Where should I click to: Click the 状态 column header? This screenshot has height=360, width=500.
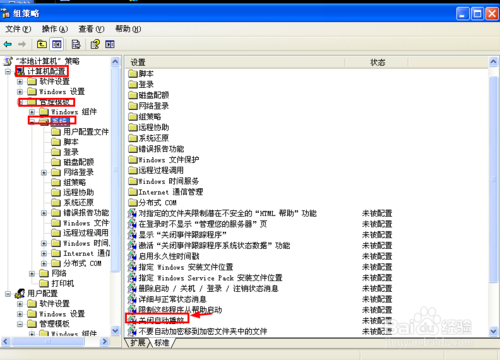pyautogui.click(x=377, y=62)
